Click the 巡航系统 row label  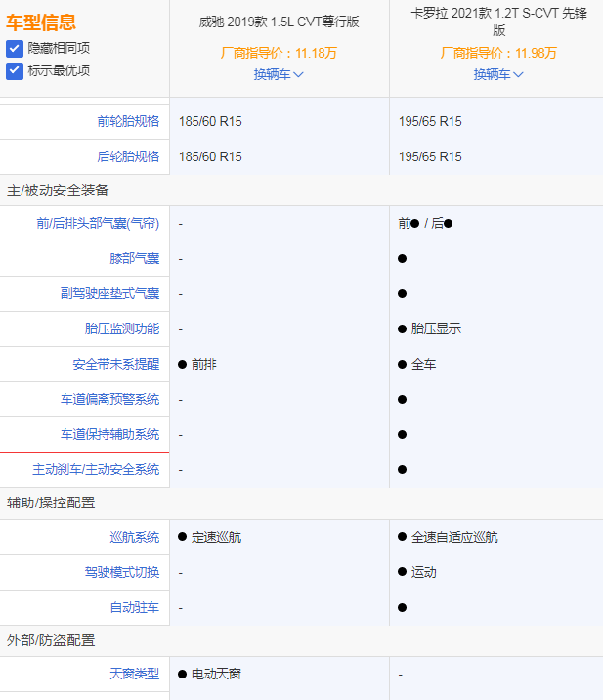(135, 537)
